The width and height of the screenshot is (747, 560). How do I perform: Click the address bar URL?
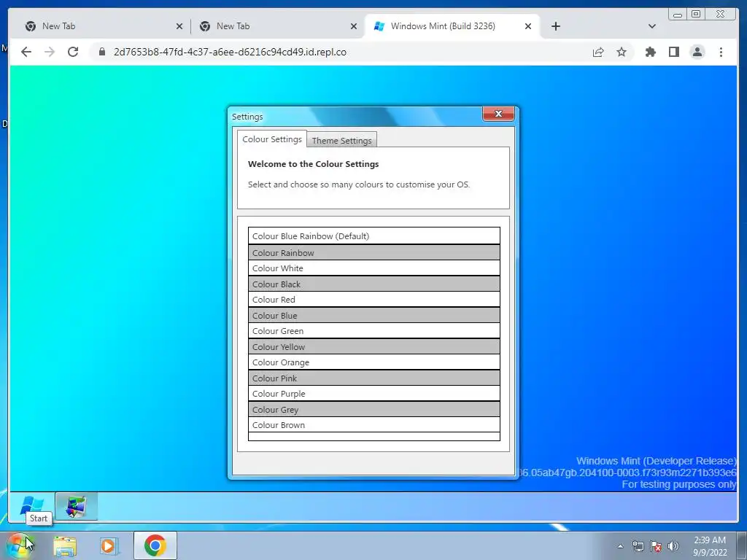pyautogui.click(x=230, y=52)
